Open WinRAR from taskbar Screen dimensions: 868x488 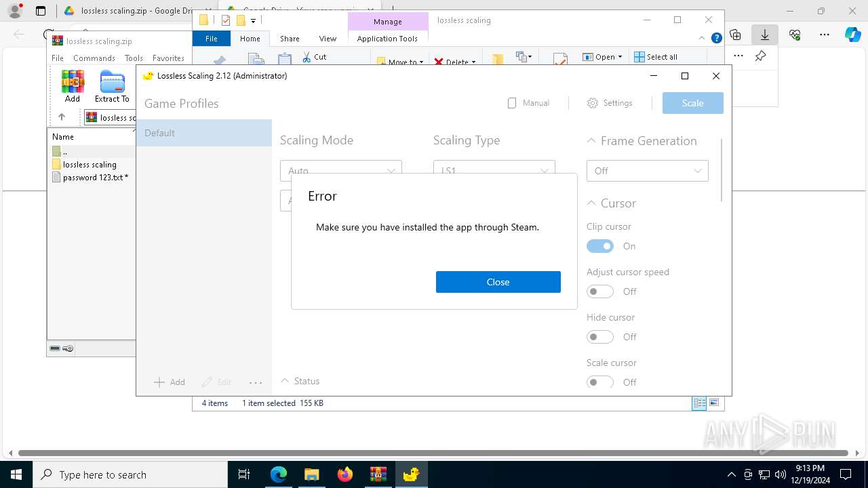point(378,474)
